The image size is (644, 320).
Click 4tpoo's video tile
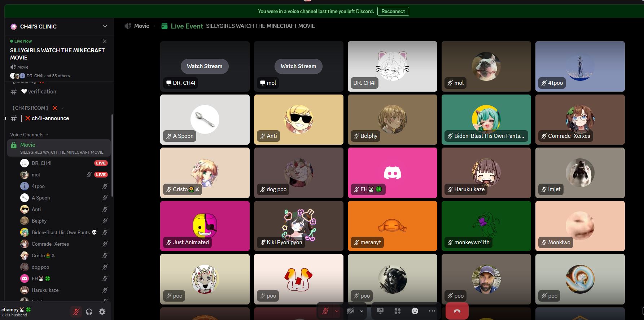pos(580,66)
